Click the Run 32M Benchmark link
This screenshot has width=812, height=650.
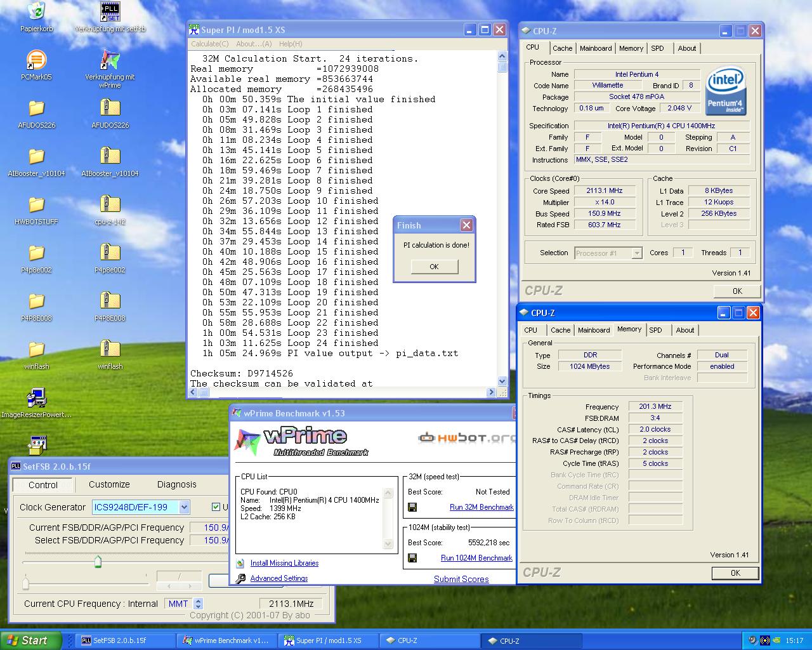[x=481, y=507]
